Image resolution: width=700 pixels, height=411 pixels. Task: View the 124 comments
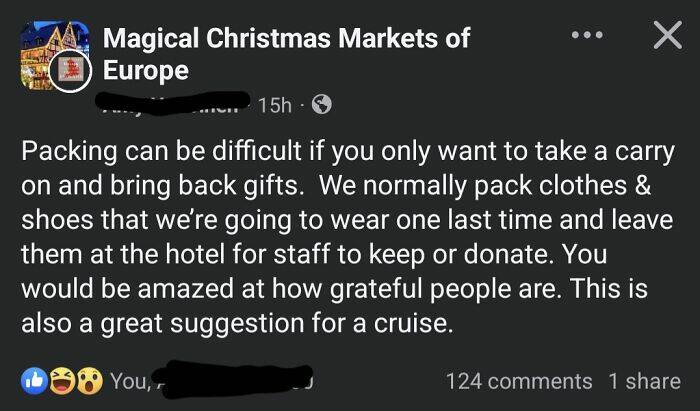tap(518, 381)
